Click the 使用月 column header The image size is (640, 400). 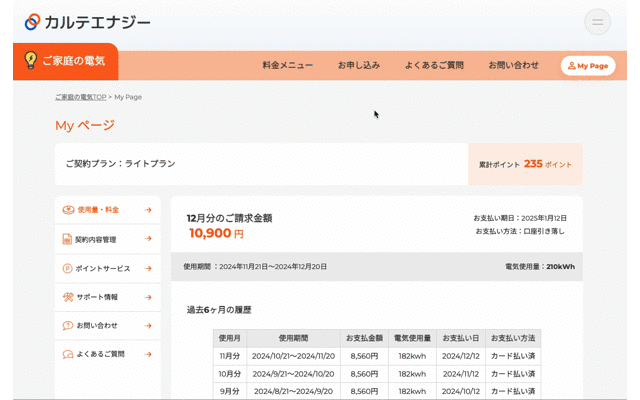click(230, 338)
